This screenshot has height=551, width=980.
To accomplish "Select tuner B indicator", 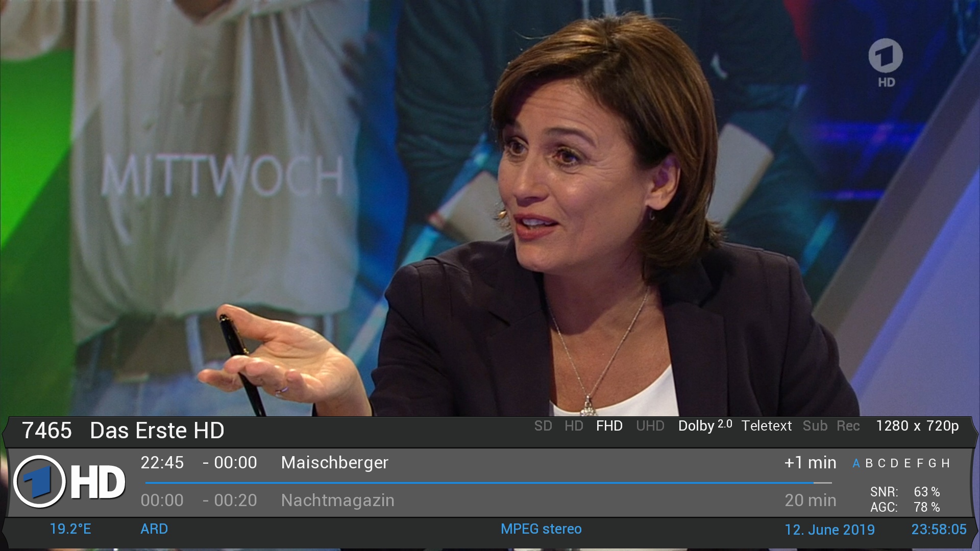I will pos(869,463).
